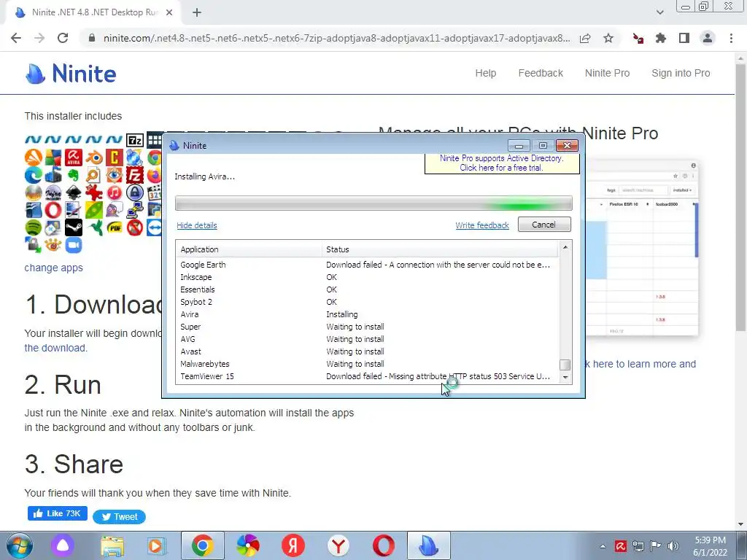Screen dimensions: 747x560
Task: Click the orange Avast icon on page
Action: point(34,157)
